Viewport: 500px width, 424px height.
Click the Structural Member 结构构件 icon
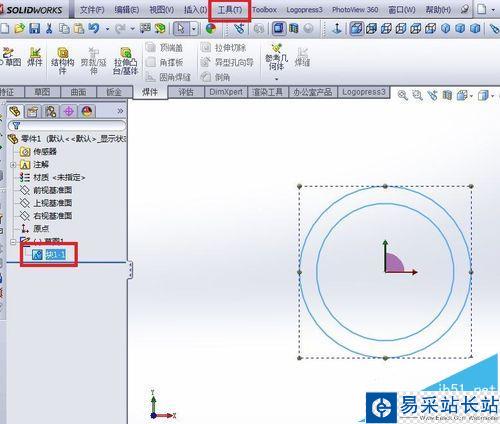click(63, 61)
